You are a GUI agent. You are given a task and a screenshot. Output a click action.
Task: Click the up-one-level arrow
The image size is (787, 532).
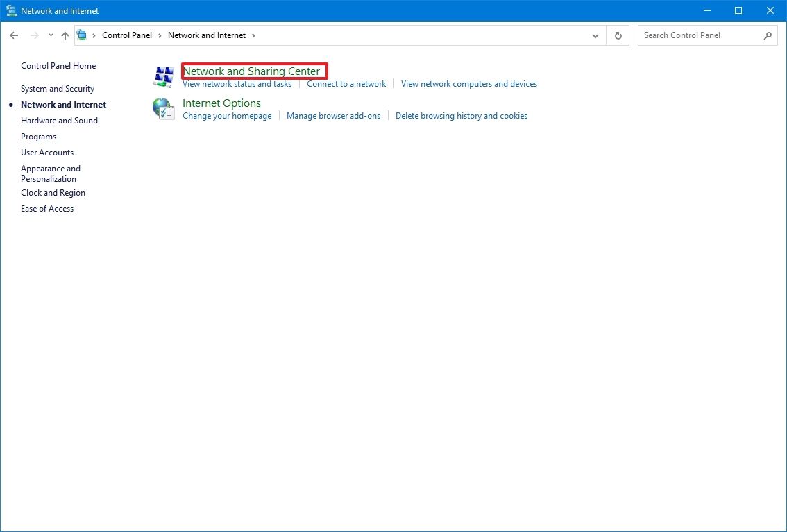click(x=65, y=35)
